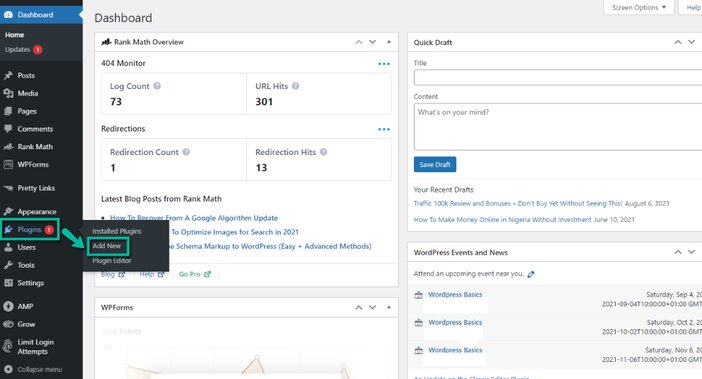Click the Users person icon
702x379 pixels.
click(x=8, y=247)
